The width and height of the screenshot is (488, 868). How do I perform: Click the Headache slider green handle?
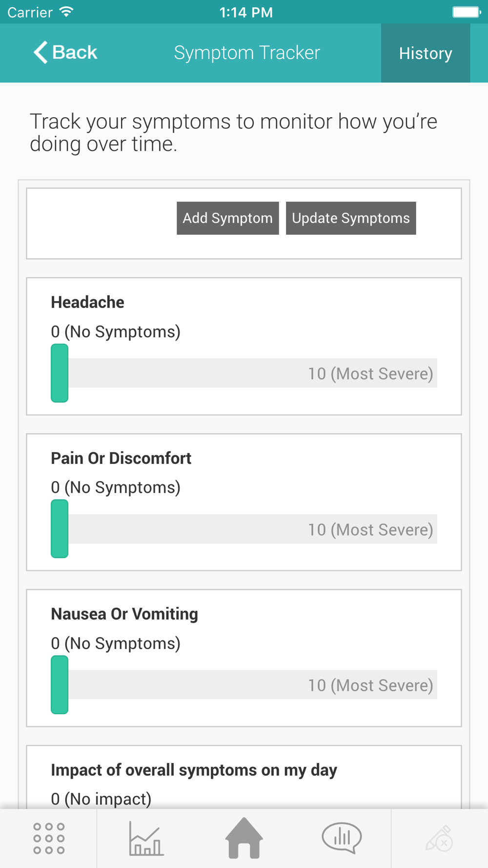click(x=60, y=373)
